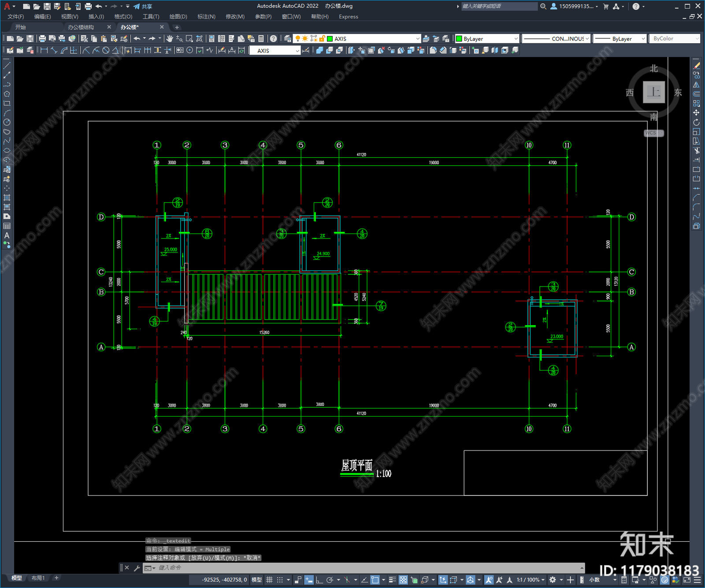Toggle Ortho mode in status bar
The height and width of the screenshot is (588, 705).
pyautogui.click(x=319, y=580)
